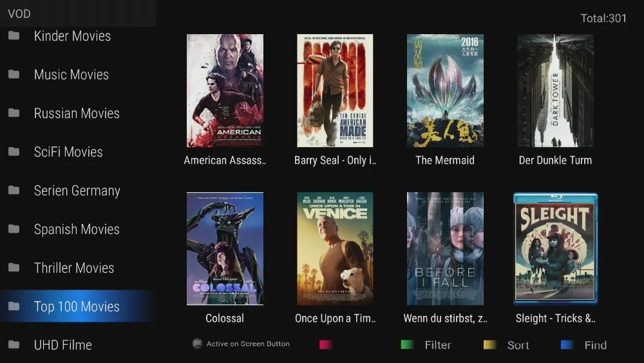Open the Barry Seal American Made poster

335,90
